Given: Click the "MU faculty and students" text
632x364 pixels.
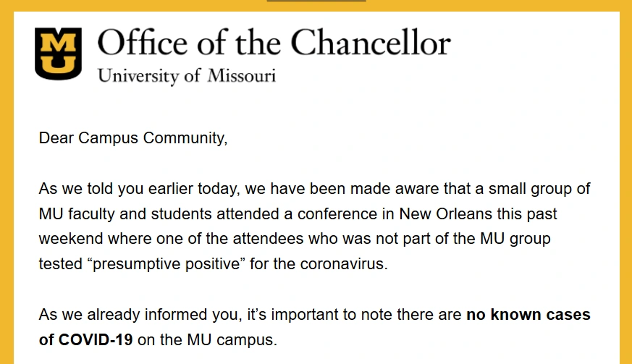Looking at the screenshot, I should tap(125, 214).
